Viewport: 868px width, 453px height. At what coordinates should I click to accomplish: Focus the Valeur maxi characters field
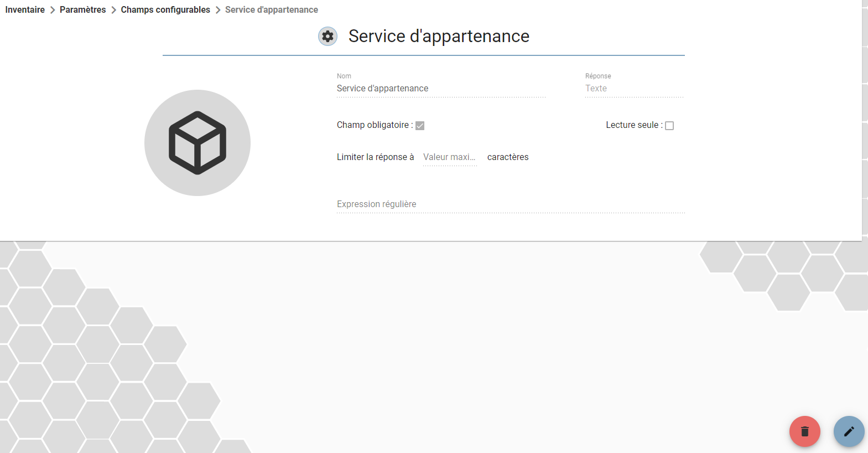pyautogui.click(x=450, y=157)
